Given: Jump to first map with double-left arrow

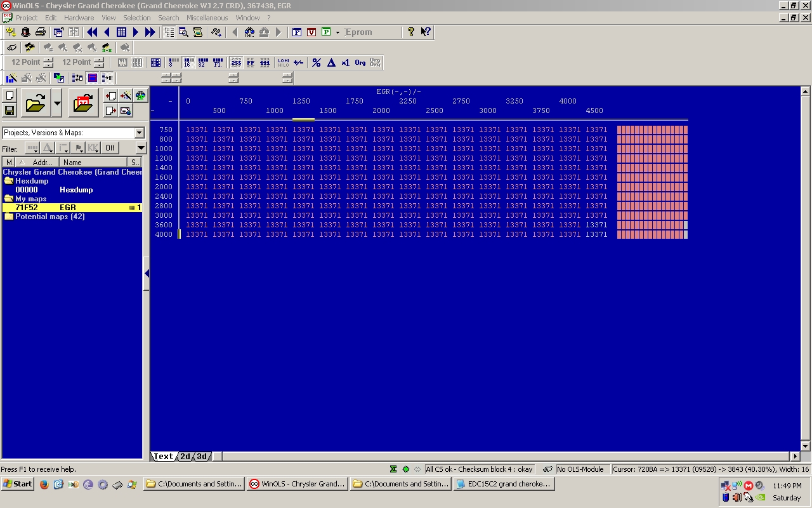Looking at the screenshot, I should 92,32.
